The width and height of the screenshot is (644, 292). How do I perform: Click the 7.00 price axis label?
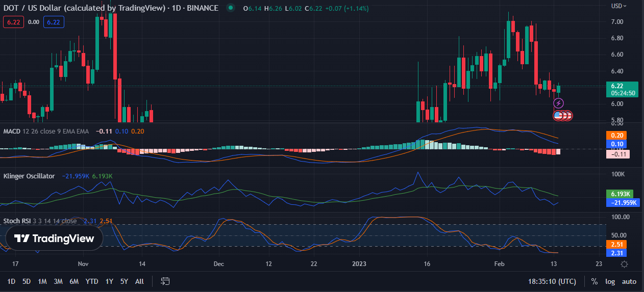pyautogui.click(x=617, y=21)
